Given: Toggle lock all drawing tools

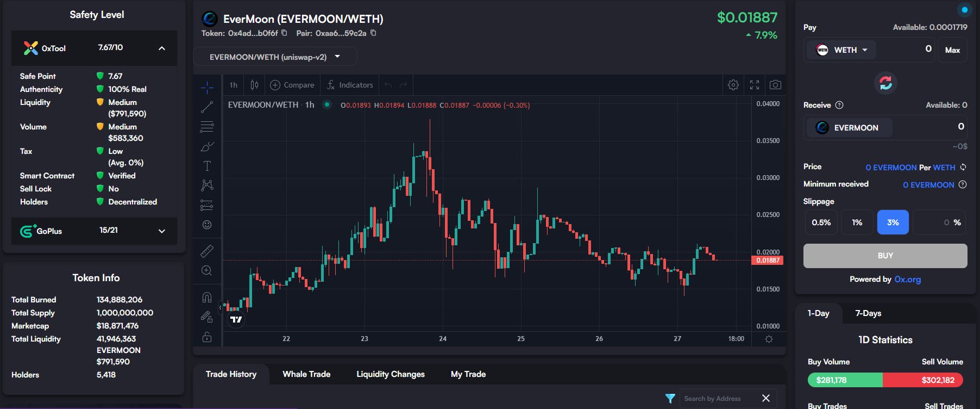Looking at the screenshot, I should point(207,337).
